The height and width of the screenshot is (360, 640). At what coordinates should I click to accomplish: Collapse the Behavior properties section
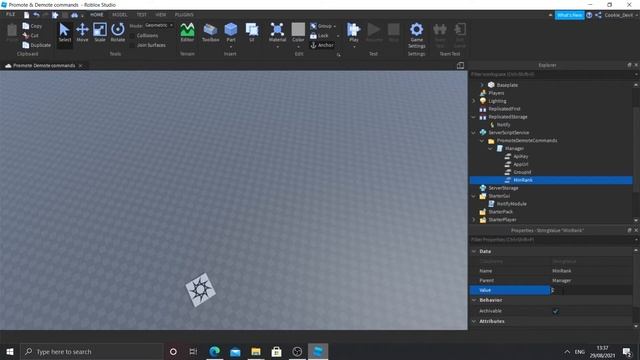(474, 300)
